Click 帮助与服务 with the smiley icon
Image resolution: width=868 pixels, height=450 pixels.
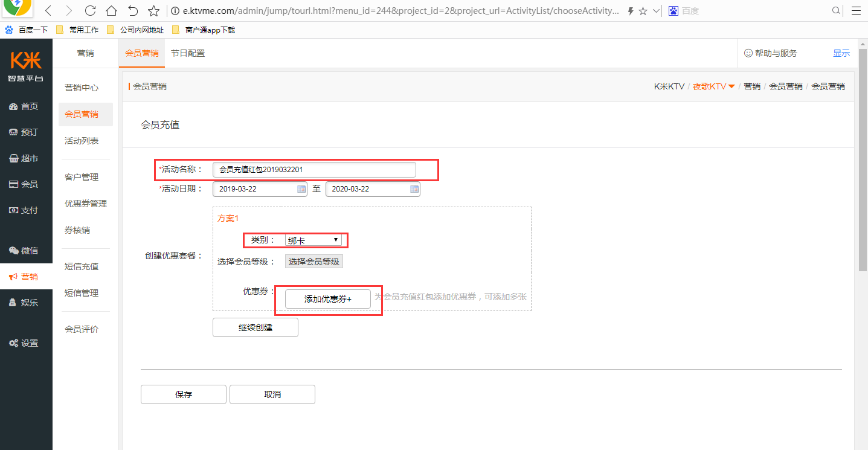(x=771, y=53)
